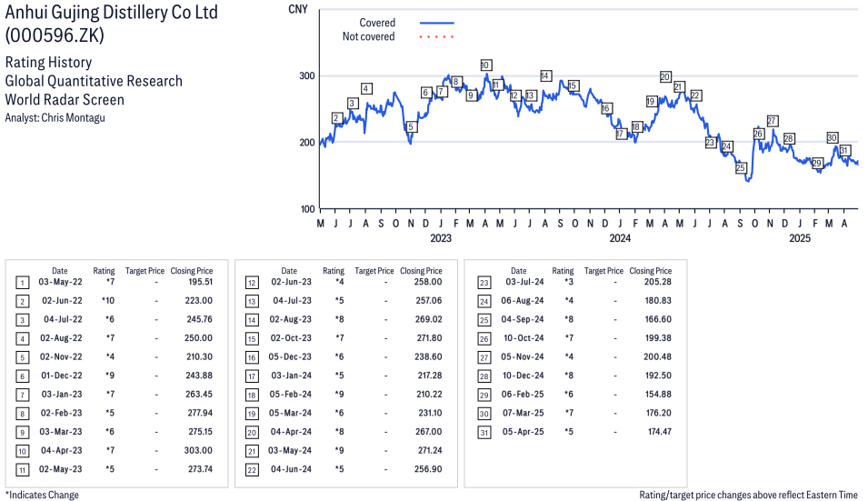Click the World Radar Screen text
Image resolution: width=868 pixels, height=501 pixels.
point(65,100)
